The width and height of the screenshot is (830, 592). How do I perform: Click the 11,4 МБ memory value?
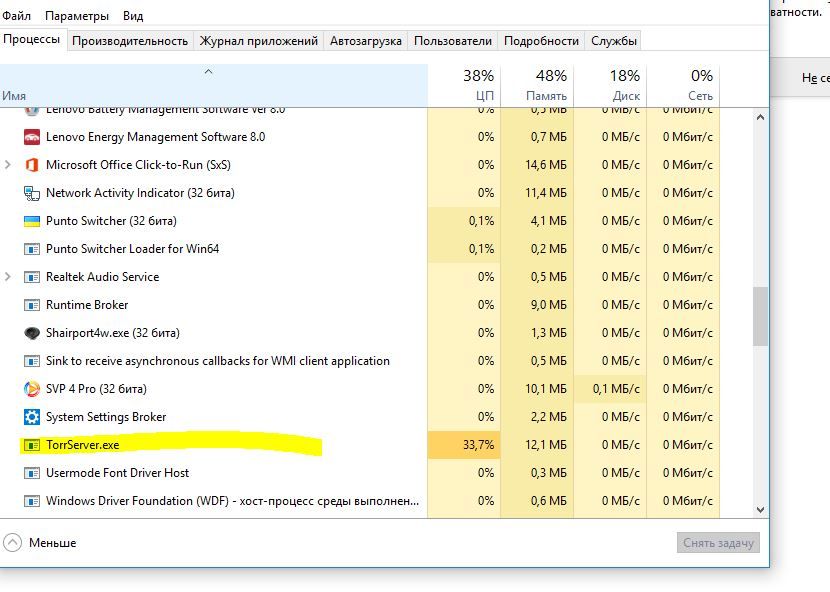click(x=546, y=193)
